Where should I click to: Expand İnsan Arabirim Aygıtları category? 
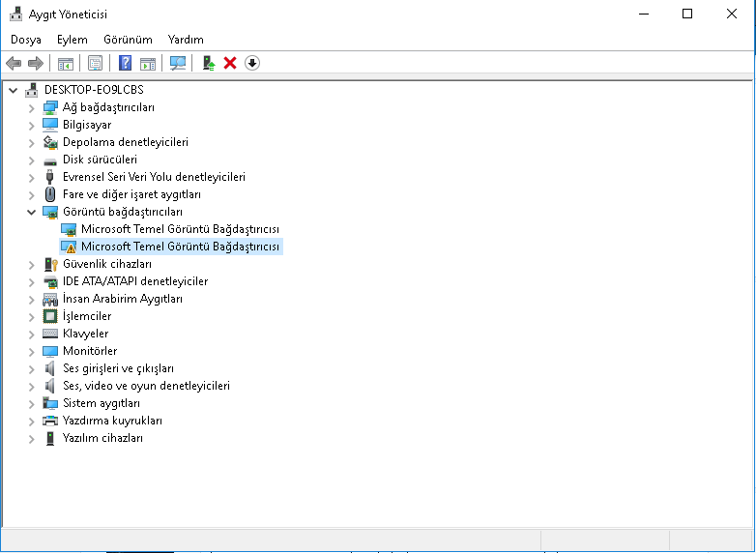pos(31,300)
